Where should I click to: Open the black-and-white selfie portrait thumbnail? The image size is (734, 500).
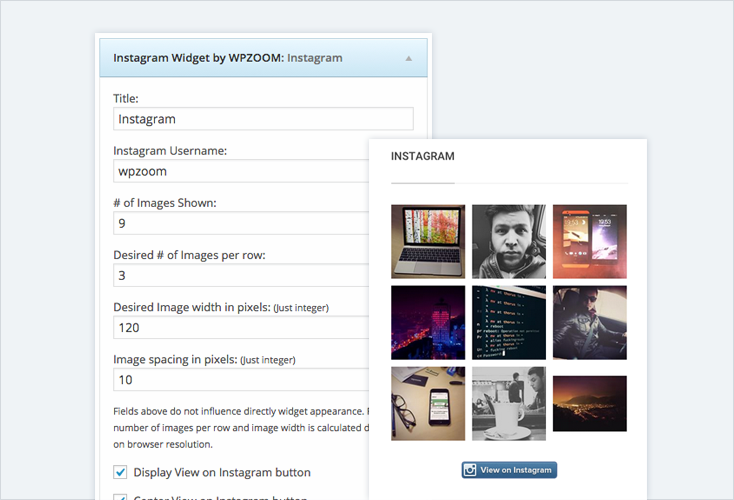click(x=509, y=242)
